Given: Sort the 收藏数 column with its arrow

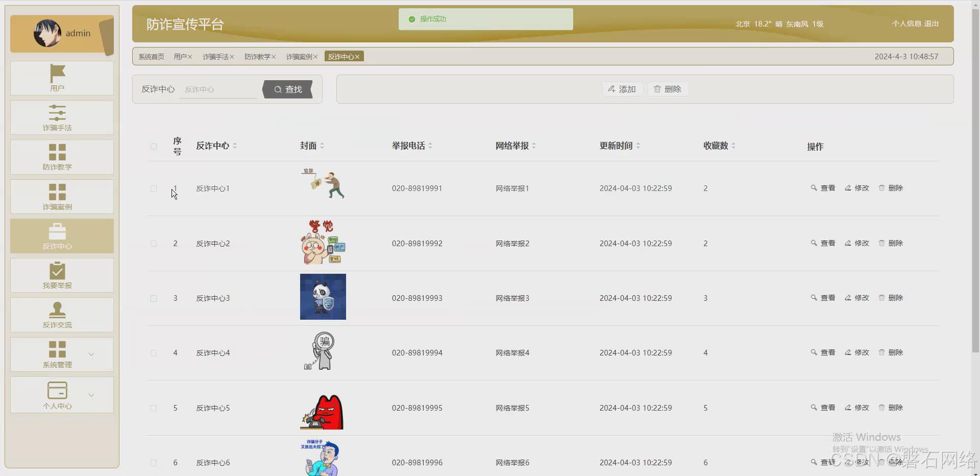Looking at the screenshot, I should (x=733, y=146).
